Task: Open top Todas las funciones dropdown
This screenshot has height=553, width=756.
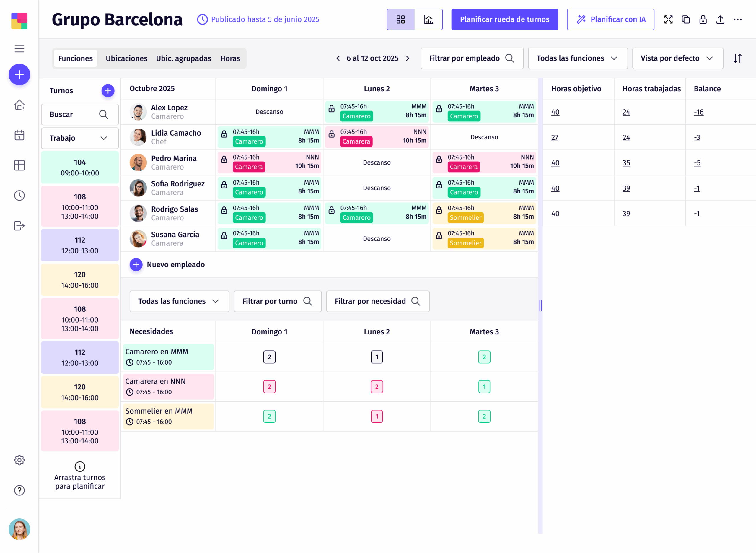Action: click(577, 58)
